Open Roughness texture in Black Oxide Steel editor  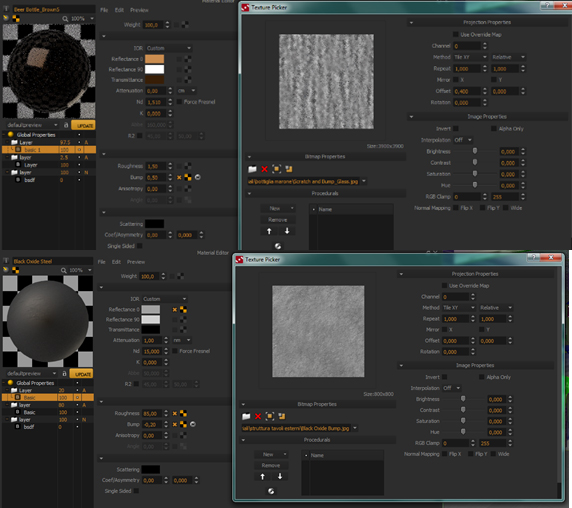tap(183, 414)
